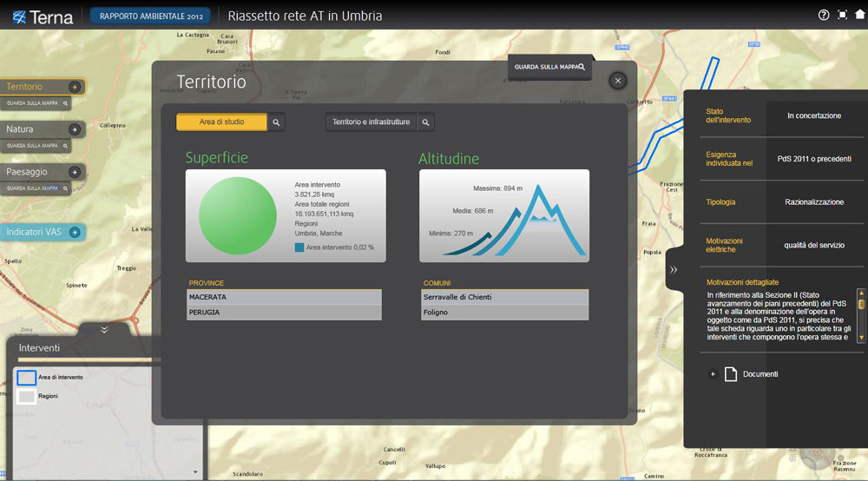Viewport: 868px width, 481px height.
Task: Select PERUGIA in the Province list
Action: pos(284,313)
